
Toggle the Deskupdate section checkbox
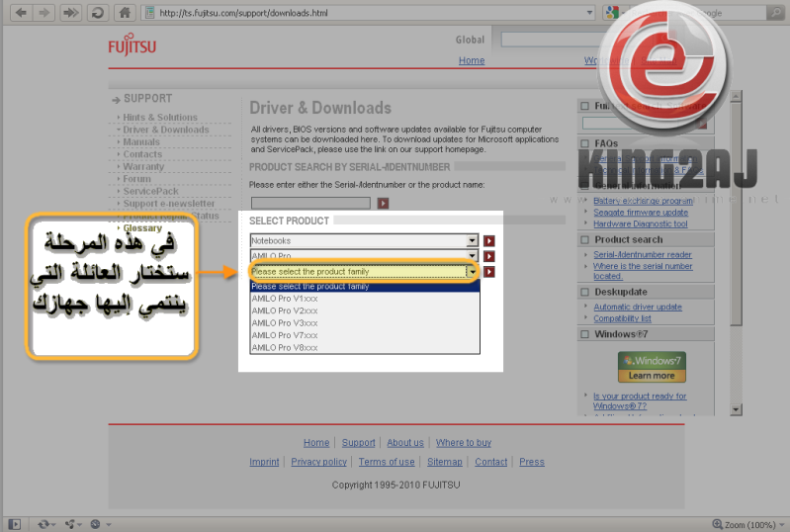(x=584, y=293)
